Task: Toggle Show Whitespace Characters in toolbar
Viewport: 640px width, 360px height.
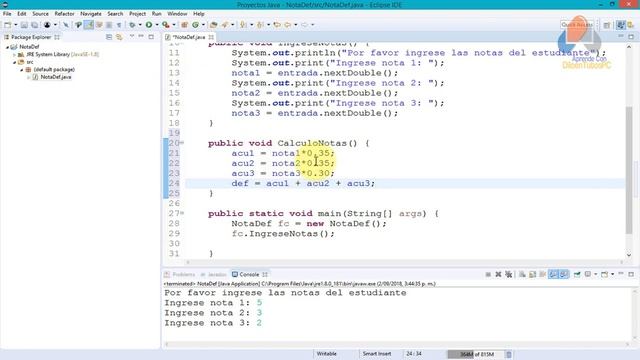Action: pos(119,25)
